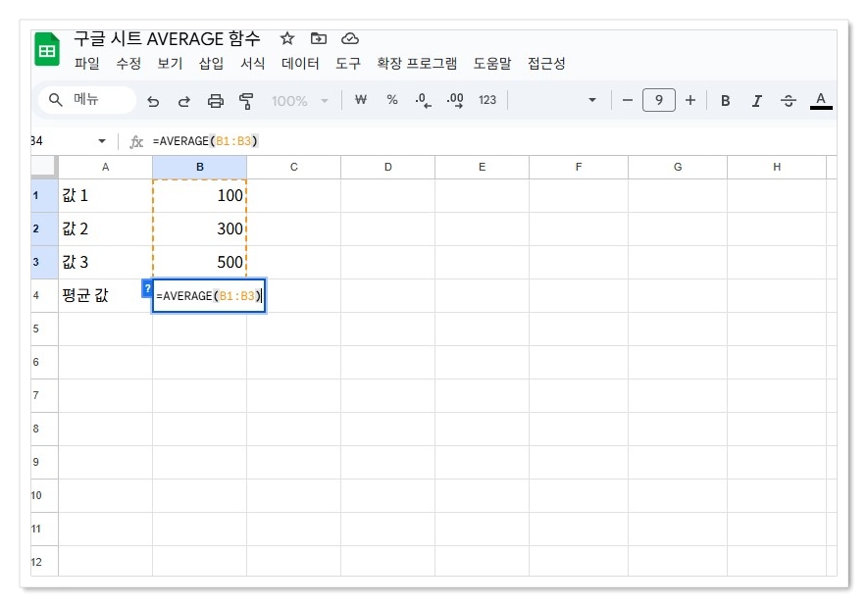Click the cell containing 값 2

tap(105, 228)
